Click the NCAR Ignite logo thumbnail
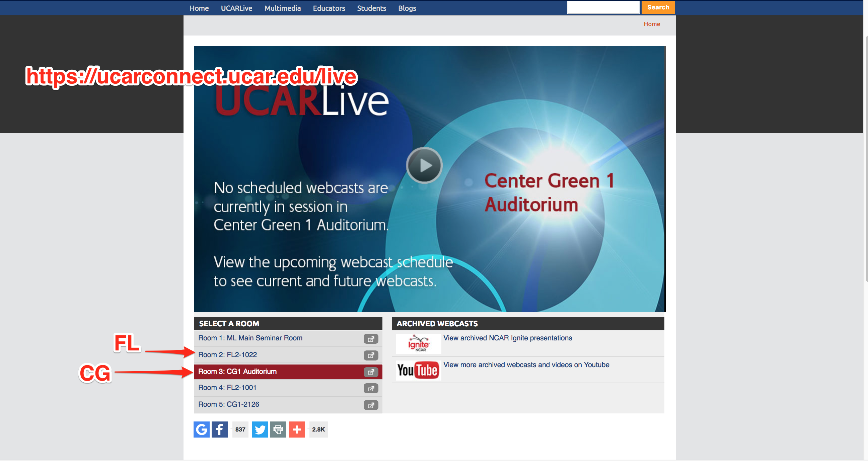 (418, 343)
